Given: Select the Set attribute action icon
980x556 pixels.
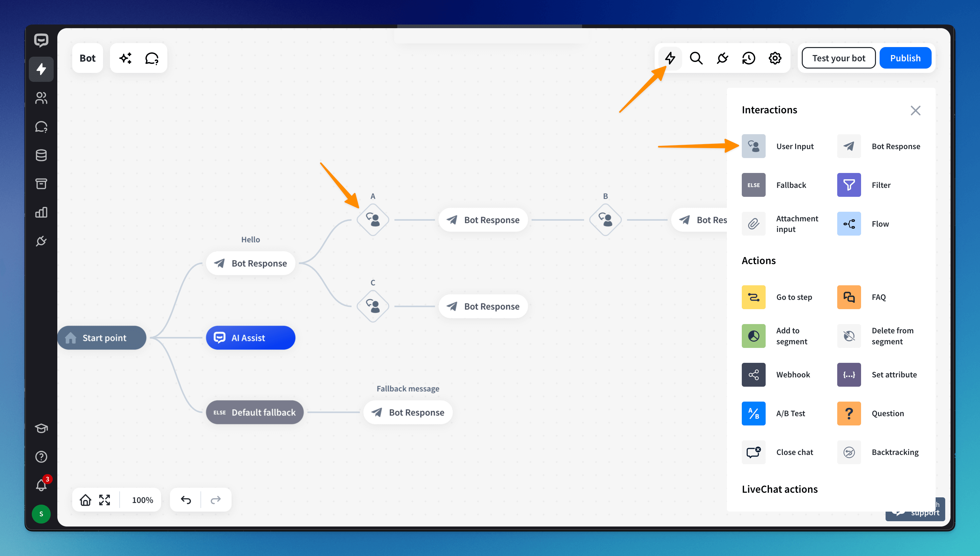Looking at the screenshot, I should pos(849,375).
